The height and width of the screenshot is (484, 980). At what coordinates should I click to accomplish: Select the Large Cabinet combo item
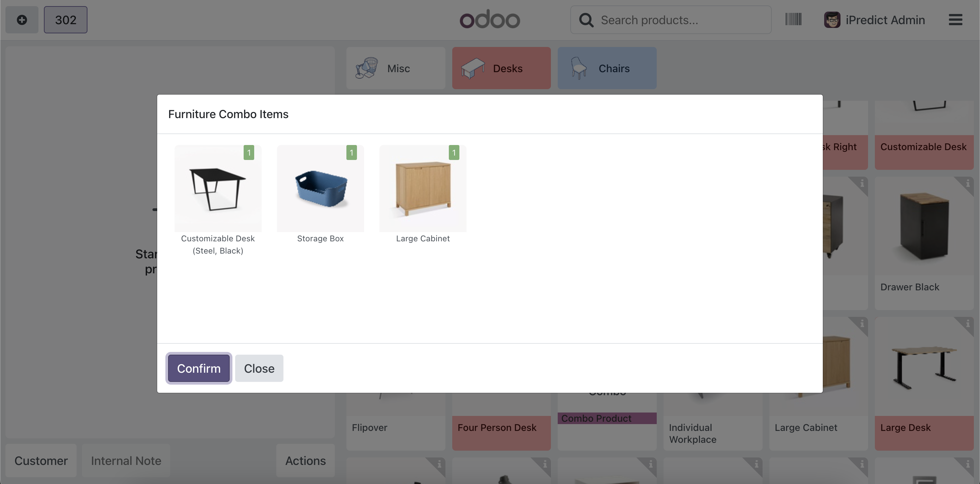tap(423, 189)
